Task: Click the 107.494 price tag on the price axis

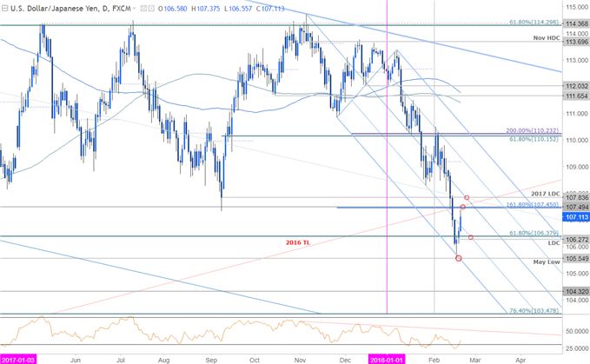Action: (576, 207)
